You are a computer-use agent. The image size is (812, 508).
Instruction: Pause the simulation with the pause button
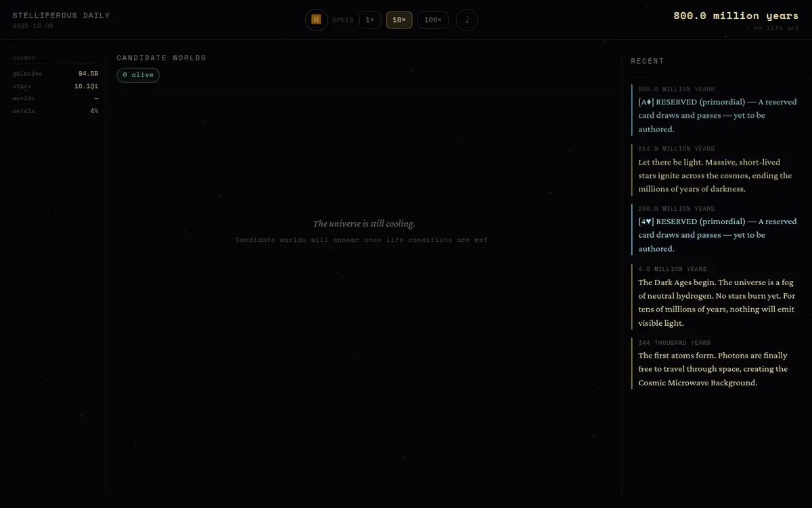tap(316, 20)
